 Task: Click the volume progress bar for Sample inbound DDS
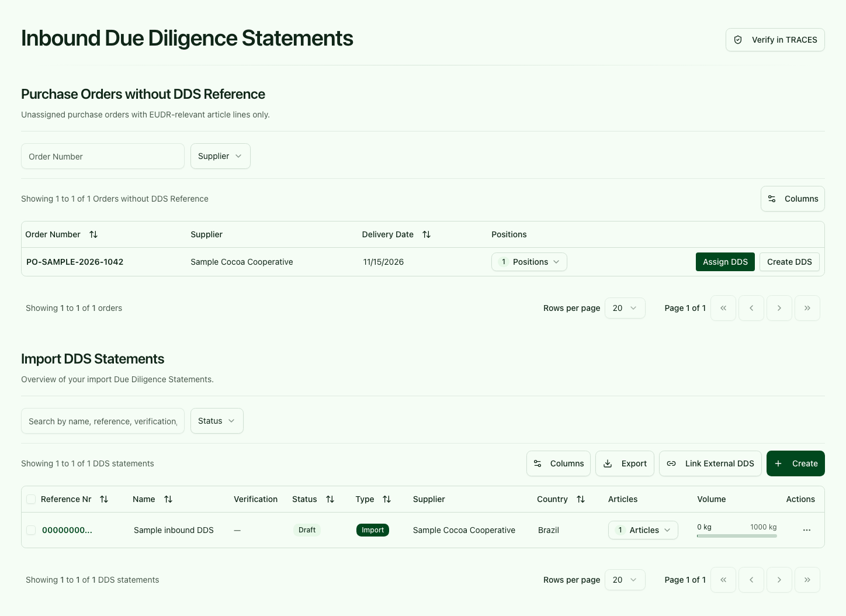point(737,536)
